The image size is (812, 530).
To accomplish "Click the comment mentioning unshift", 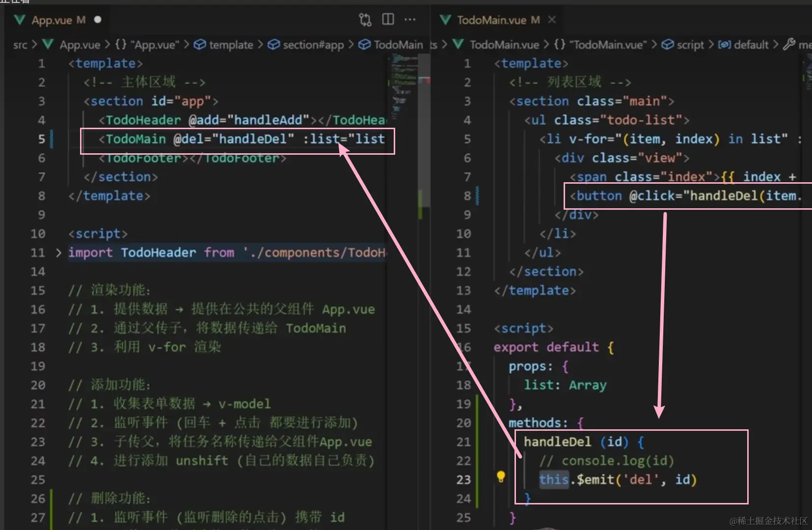I will click(x=221, y=461).
